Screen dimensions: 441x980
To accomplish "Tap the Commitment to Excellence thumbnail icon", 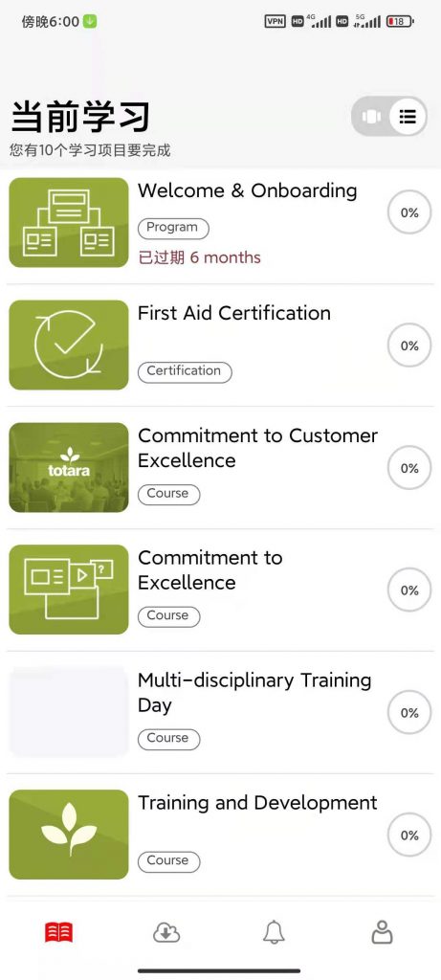I will 69,590.
